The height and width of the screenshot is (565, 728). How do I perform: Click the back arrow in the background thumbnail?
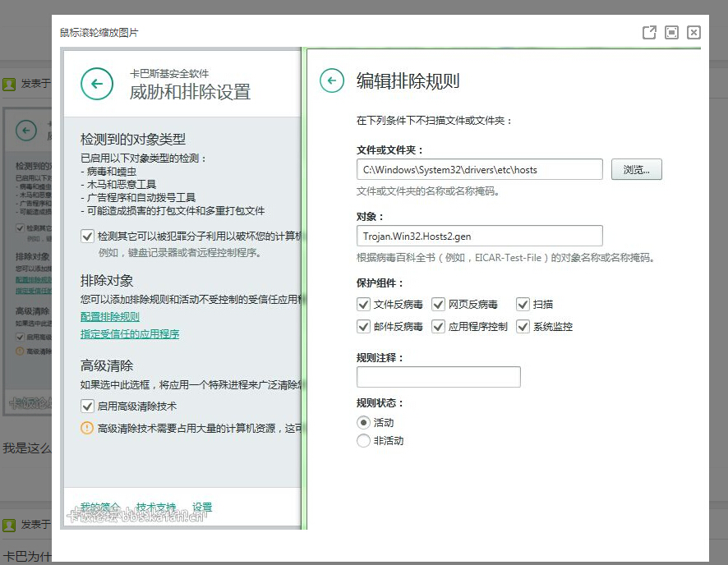tap(26, 131)
